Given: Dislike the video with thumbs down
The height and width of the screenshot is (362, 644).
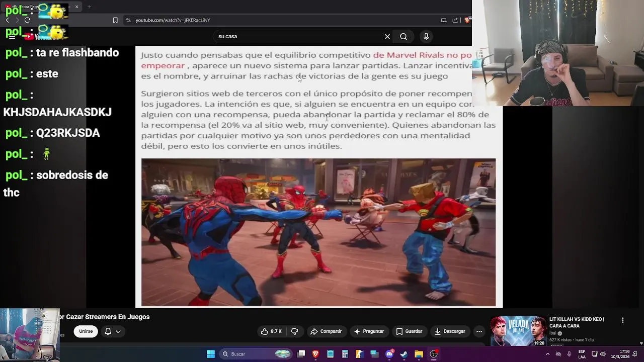Looking at the screenshot, I should (x=295, y=331).
